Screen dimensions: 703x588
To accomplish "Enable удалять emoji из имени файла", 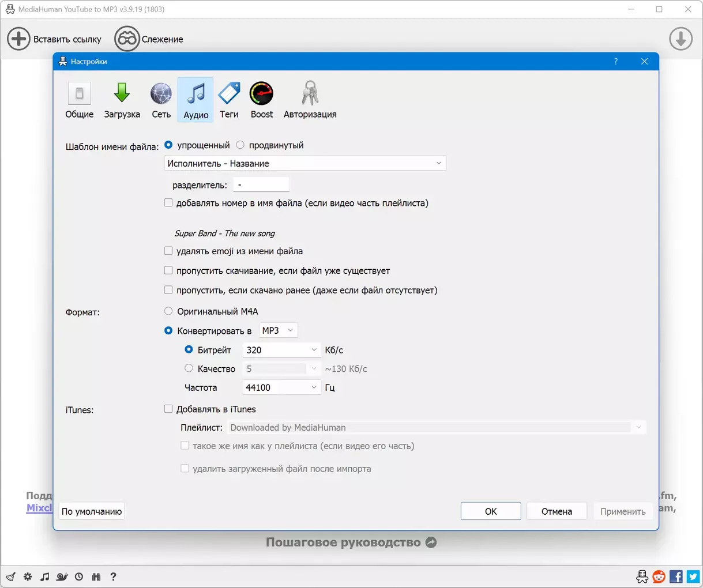I will (x=168, y=251).
